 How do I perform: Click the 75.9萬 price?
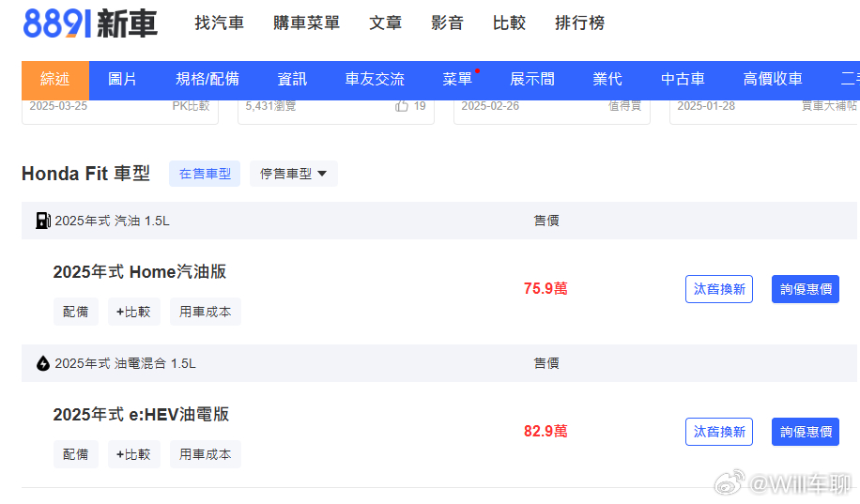(x=545, y=288)
